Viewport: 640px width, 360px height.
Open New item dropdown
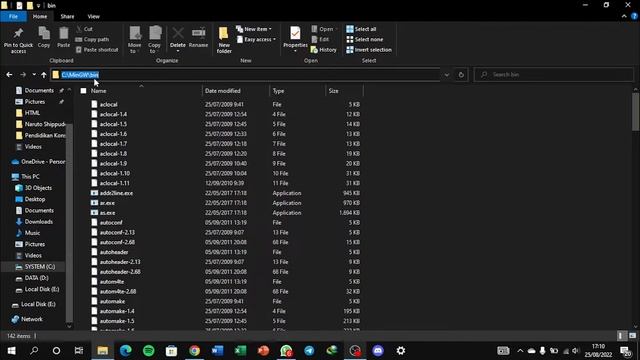[x=254, y=29]
